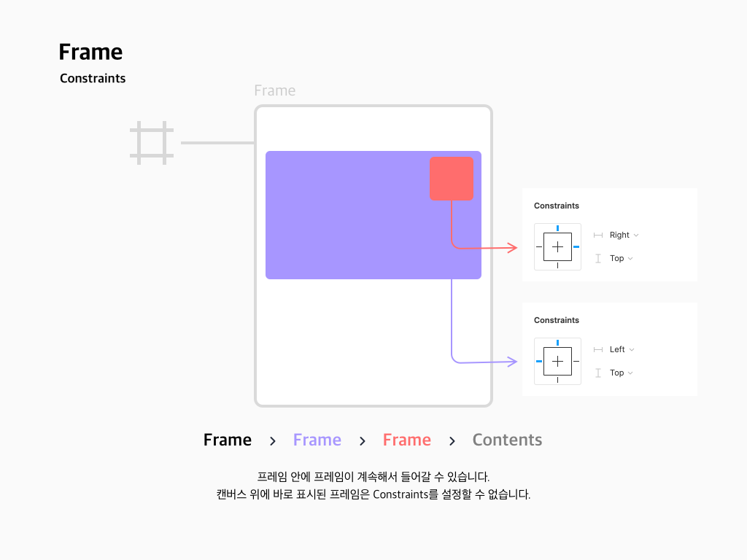The width and height of the screenshot is (747, 560).
Task: Click the gray Contents breadcrumb label
Action: [x=507, y=440]
